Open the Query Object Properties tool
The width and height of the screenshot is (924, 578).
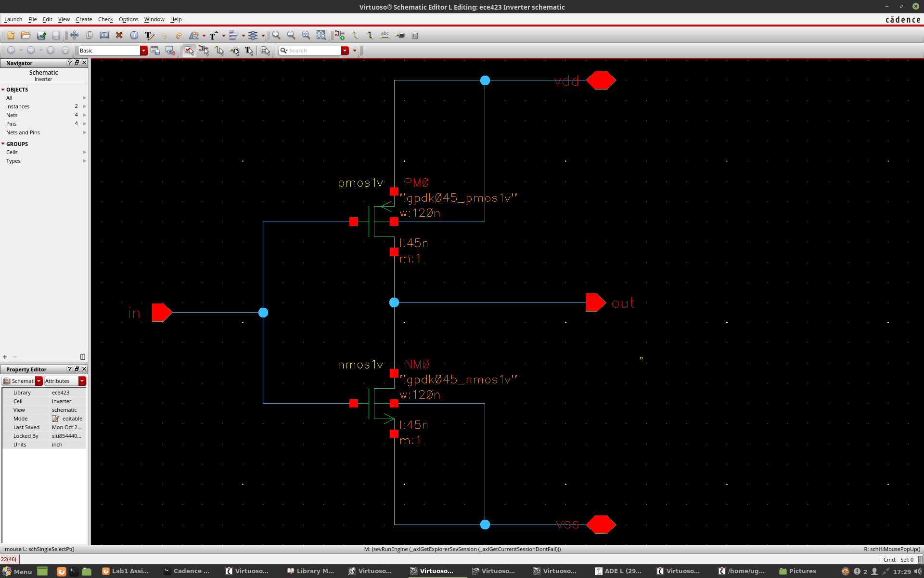(x=134, y=35)
